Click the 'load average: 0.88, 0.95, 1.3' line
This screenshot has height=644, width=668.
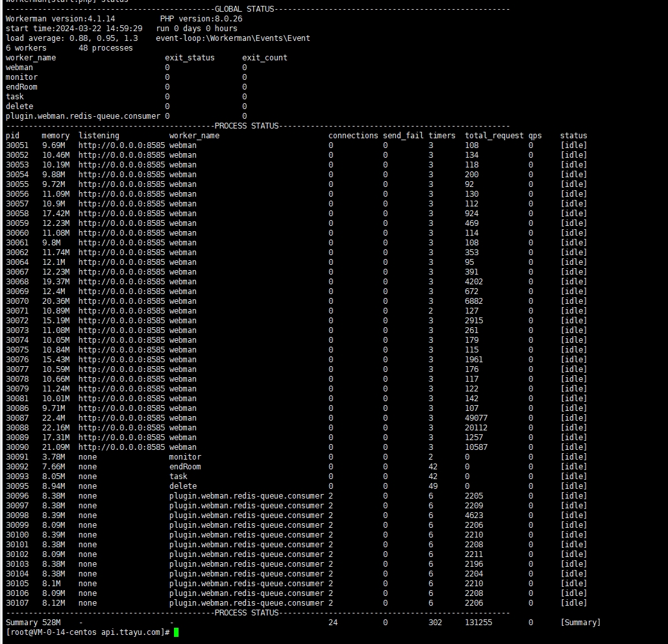pos(71,38)
